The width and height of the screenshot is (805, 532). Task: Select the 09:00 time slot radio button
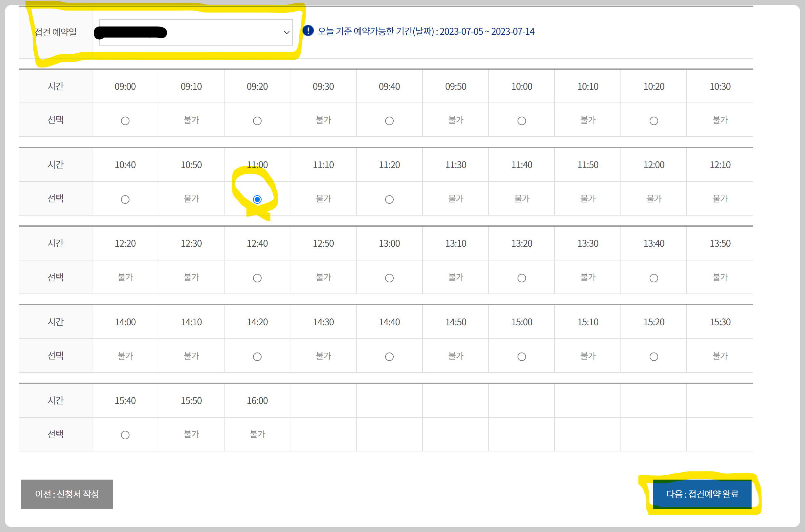coord(125,121)
